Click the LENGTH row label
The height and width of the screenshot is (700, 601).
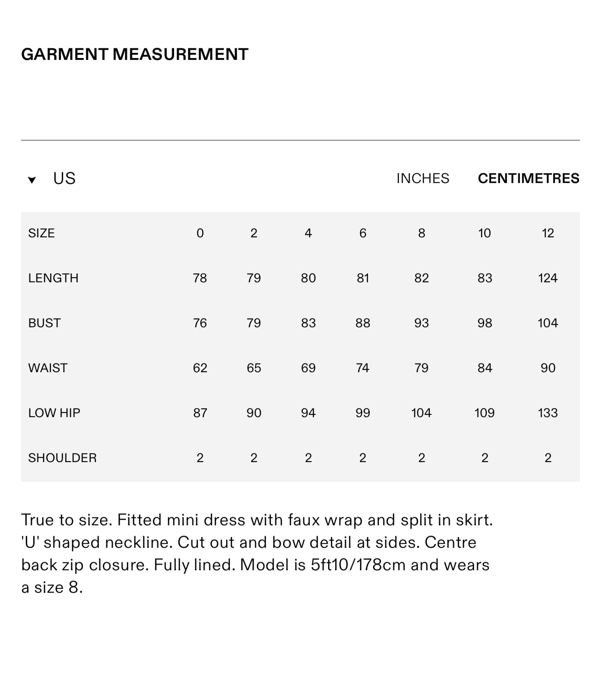[53, 278]
